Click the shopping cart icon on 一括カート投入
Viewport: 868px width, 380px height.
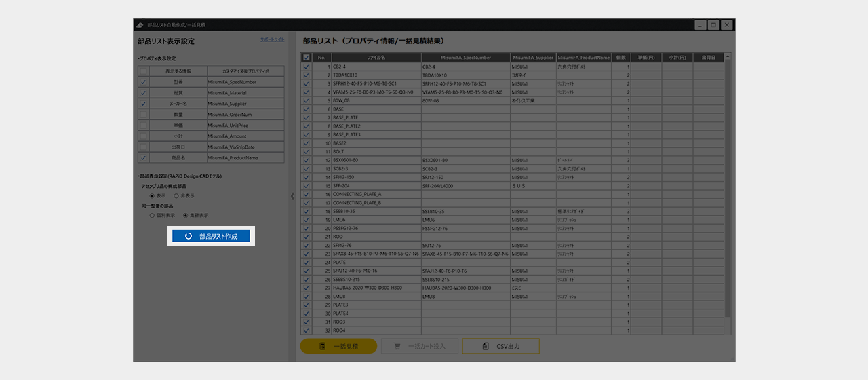click(x=396, y=346)
